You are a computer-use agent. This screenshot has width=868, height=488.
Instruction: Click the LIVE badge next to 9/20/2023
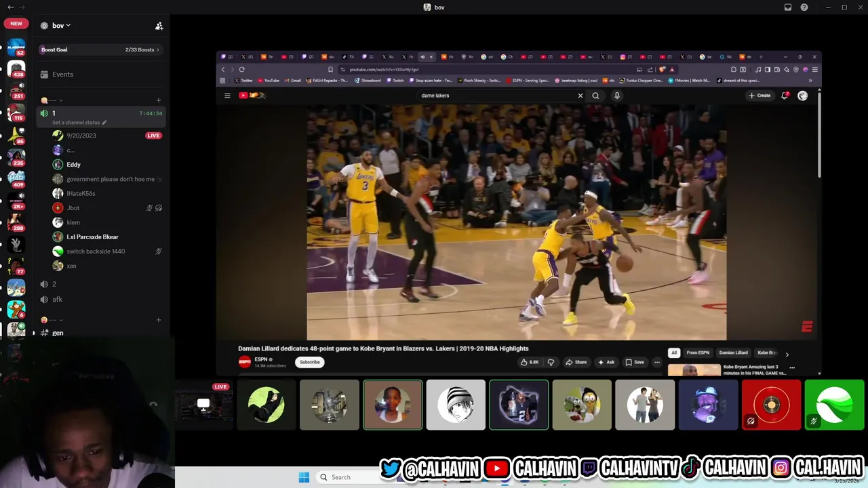[x=153, y=136]
